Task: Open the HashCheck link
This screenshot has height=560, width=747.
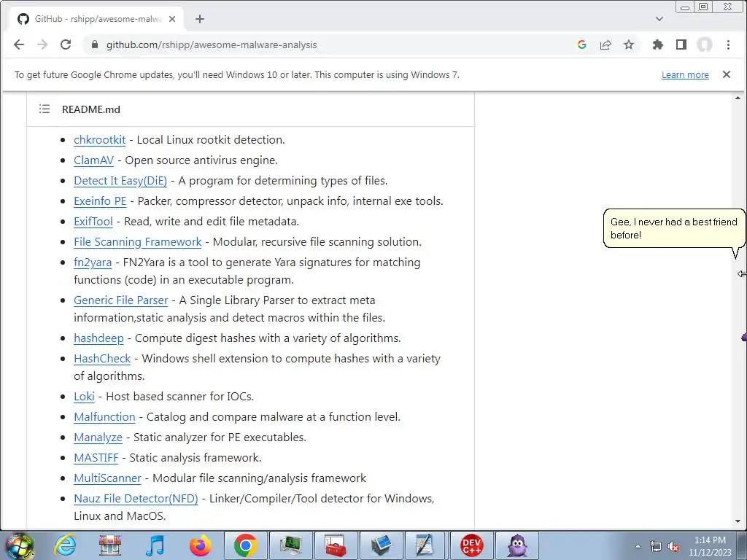Action: (102, 359)
